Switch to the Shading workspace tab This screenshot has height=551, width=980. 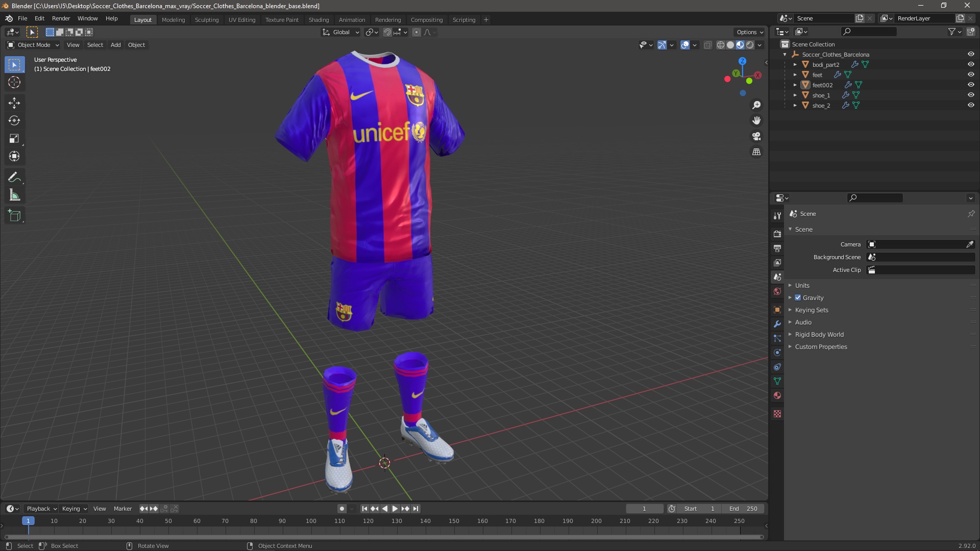click(318, 20)
